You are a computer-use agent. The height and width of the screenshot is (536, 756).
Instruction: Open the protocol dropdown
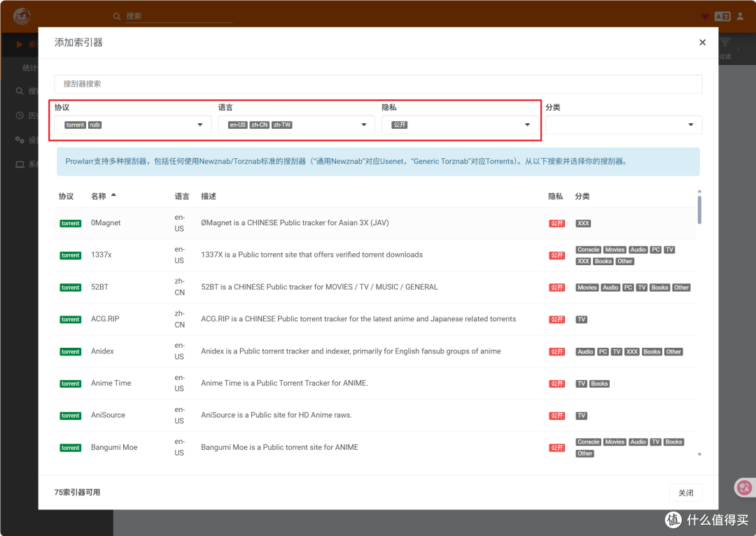point(132,125)
